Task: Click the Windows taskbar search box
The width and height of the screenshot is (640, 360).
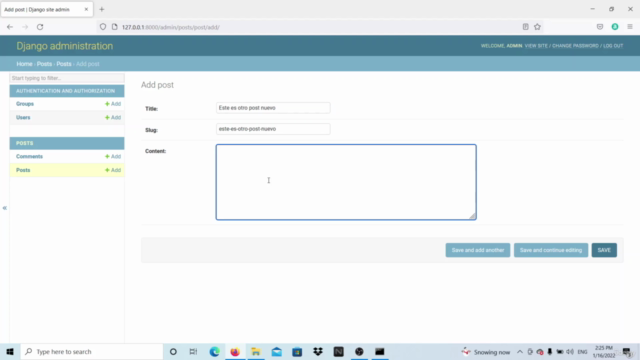Action: 91,351
